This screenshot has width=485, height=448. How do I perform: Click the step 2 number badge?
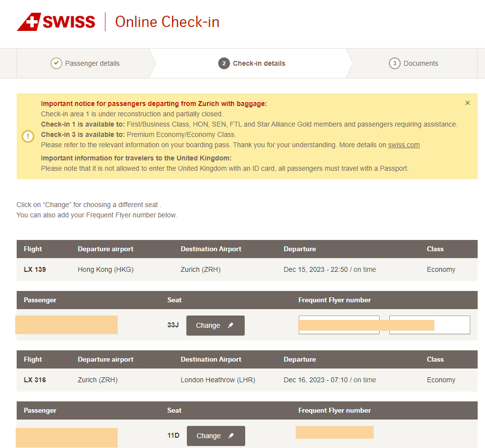click(x=224, y=63)
